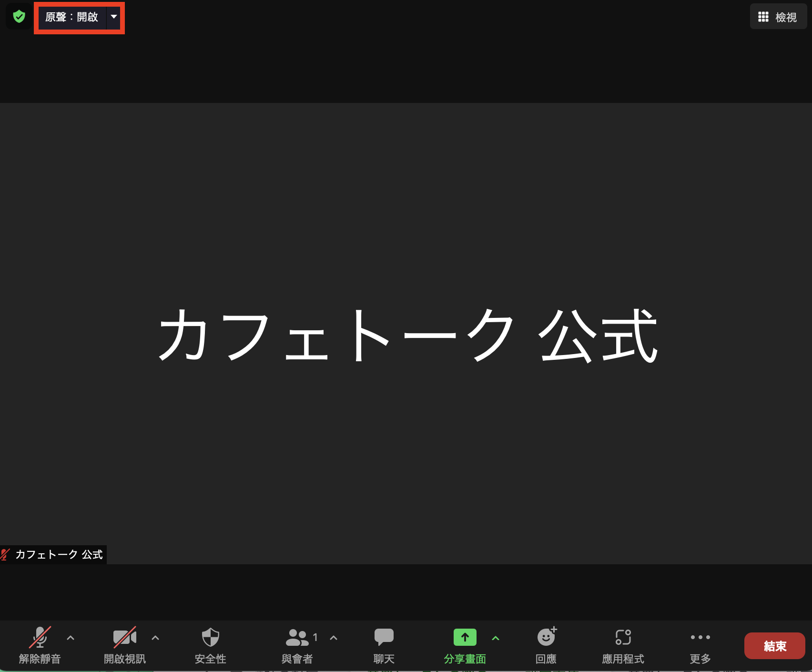The image size is (812, 672).
Task: Select the カフェトーク 公式 participant video tile
Action: (406, 334)
